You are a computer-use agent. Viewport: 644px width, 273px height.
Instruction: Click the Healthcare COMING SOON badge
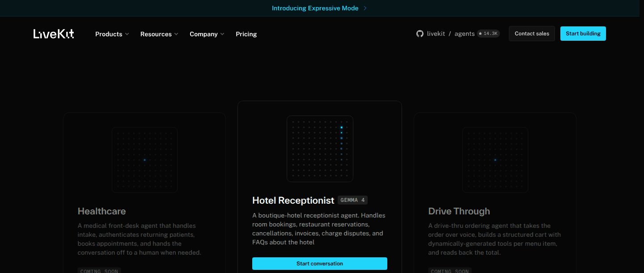pyautogui.click(x=99, y=270)
